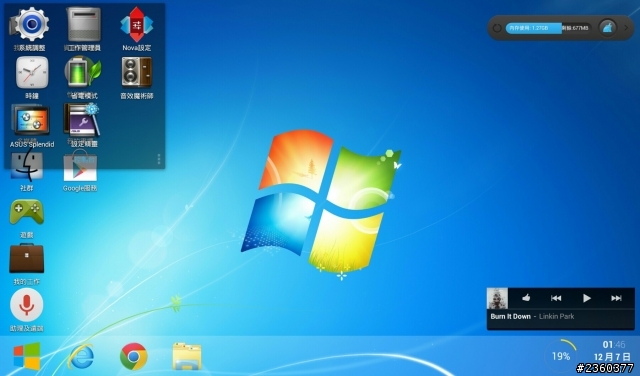Screen dimensions: 640x376
Task: Open the green battery power saver app
Action: coord(83,72)
